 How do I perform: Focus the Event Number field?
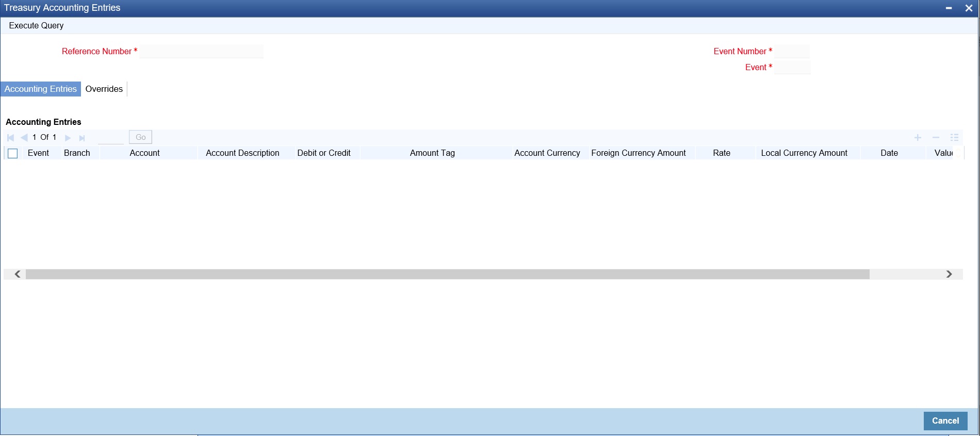[x=792, y=51]
